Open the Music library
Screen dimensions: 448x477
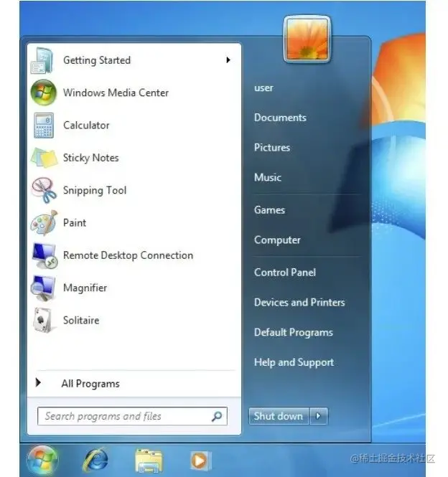(268, 177)
